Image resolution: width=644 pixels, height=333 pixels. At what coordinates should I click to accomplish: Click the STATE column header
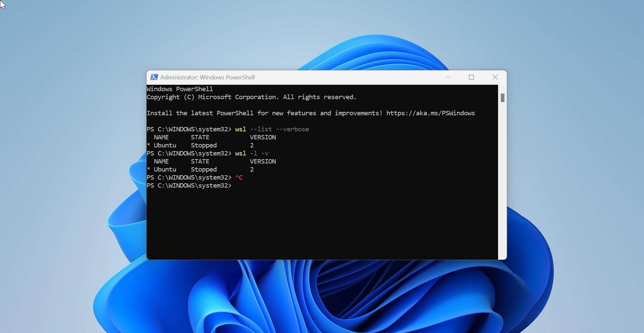click(x=200, y=137)
